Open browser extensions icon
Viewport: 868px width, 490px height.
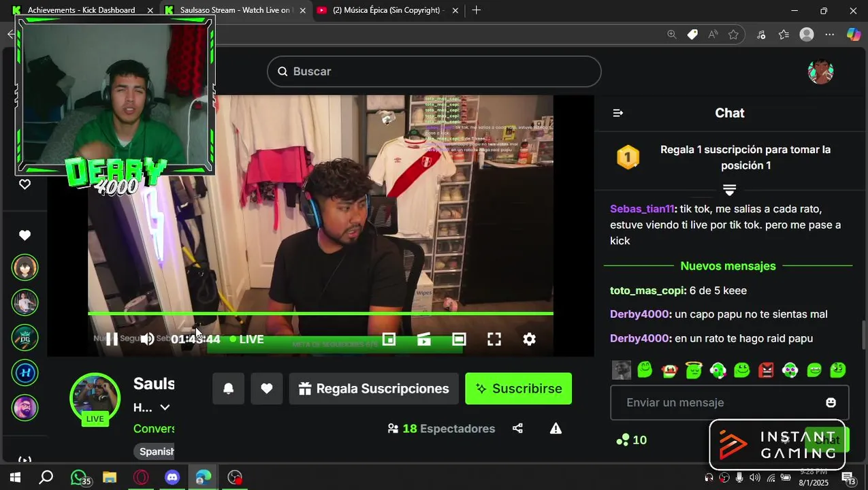762,35
